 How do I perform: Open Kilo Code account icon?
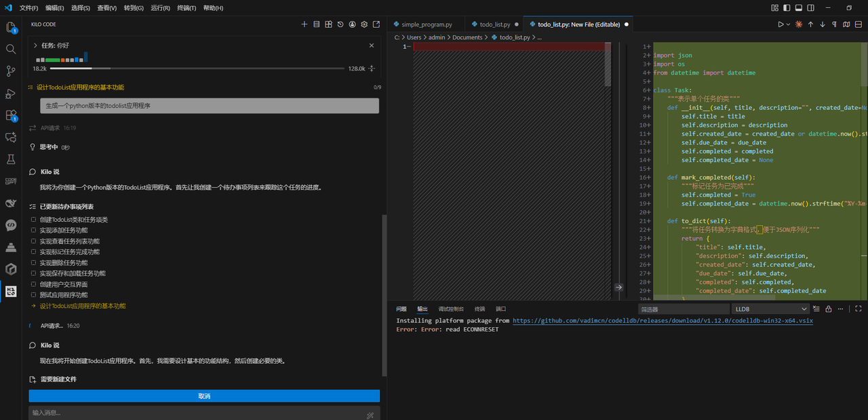pos(352,24)
